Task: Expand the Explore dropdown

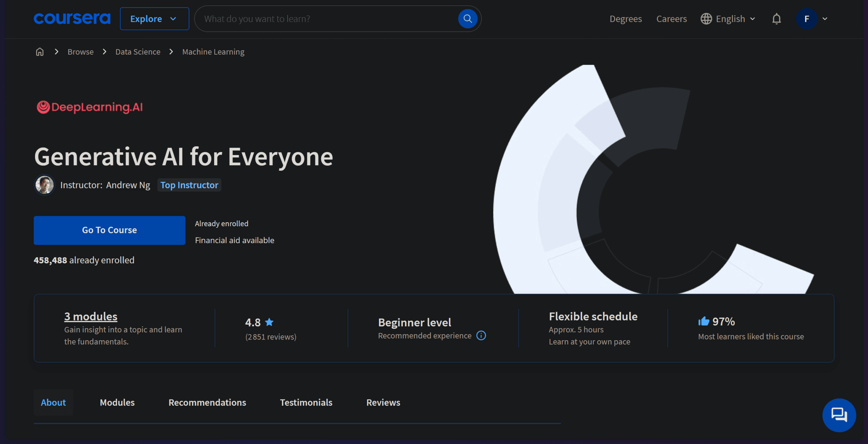Action: coord(154,19)
